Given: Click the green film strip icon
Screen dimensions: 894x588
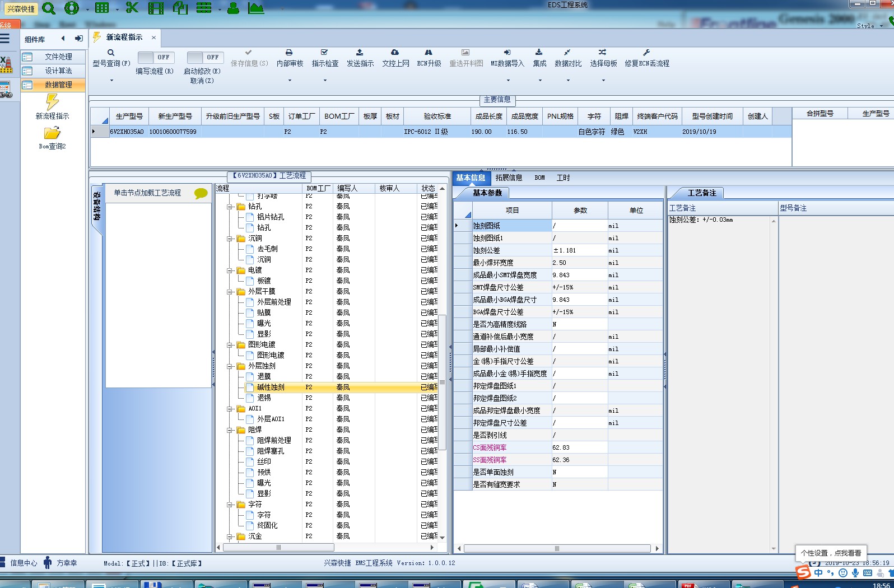Looking at the screenshot, I should point(156,8).
